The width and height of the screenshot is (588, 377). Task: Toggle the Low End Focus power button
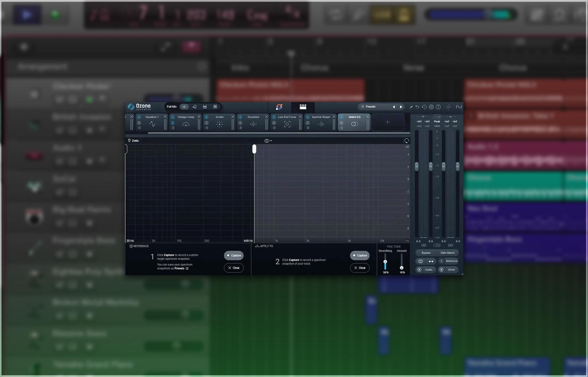click(x=274, y=117)
